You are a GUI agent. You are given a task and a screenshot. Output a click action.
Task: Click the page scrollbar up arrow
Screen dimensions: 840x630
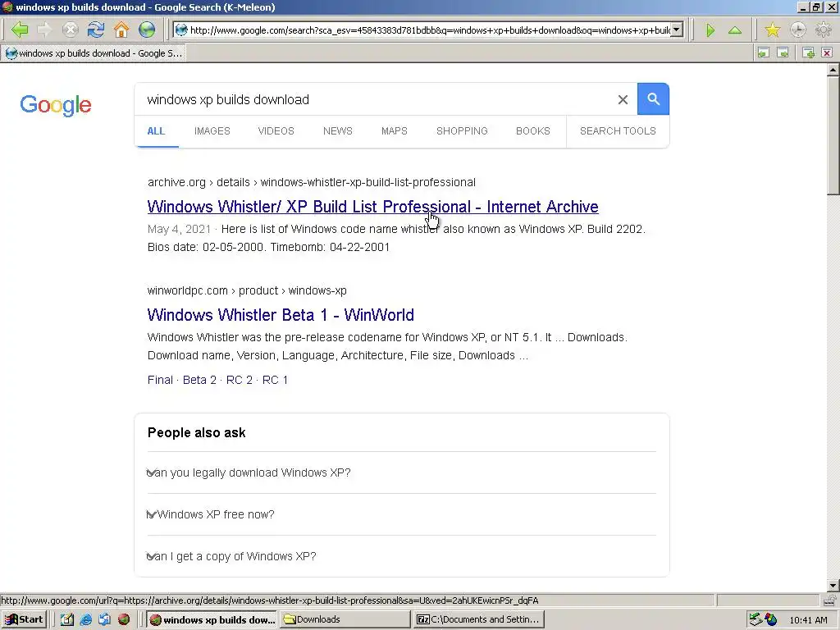tap(833, 70)
